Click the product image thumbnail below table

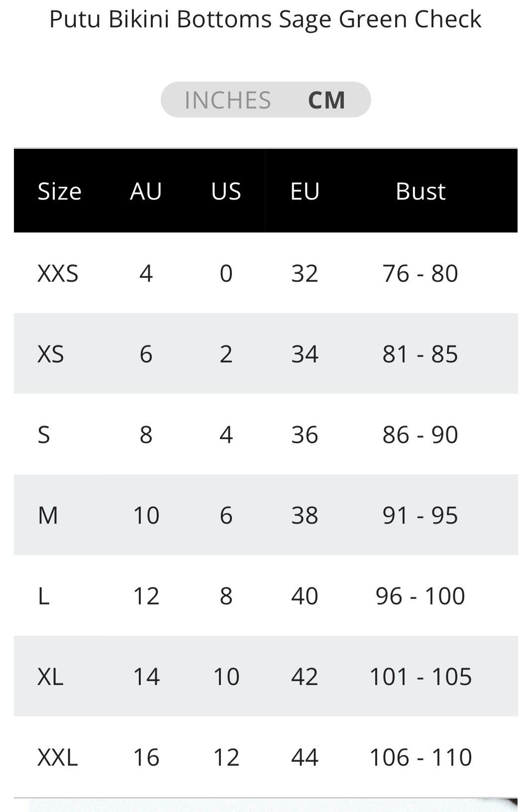(273, 806)
